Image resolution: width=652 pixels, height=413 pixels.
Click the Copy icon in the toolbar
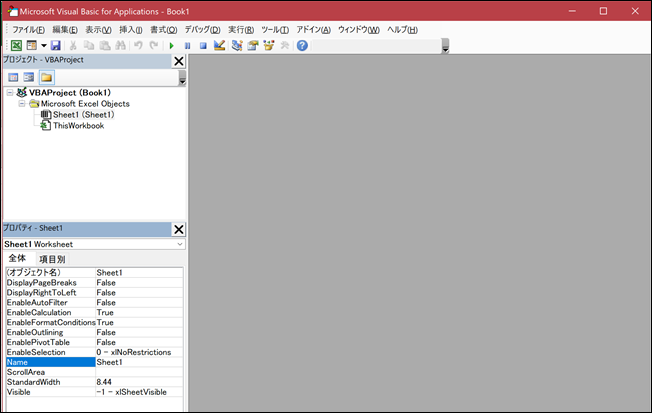89,45
